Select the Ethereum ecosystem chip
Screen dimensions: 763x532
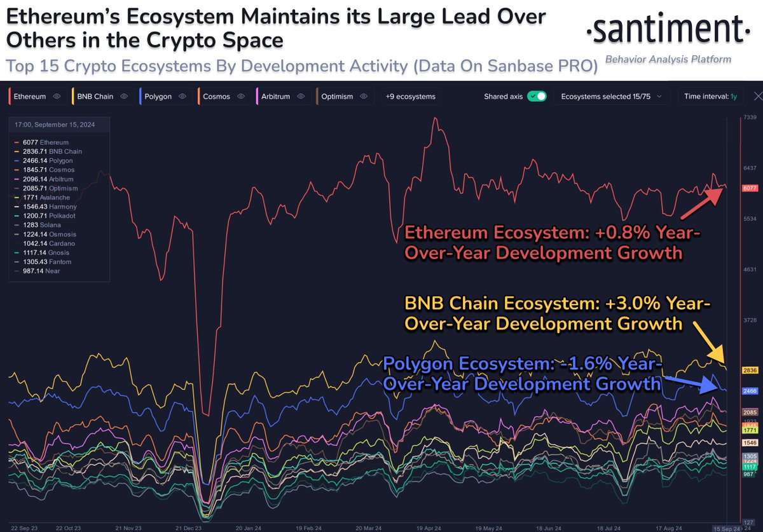(30, 96)
